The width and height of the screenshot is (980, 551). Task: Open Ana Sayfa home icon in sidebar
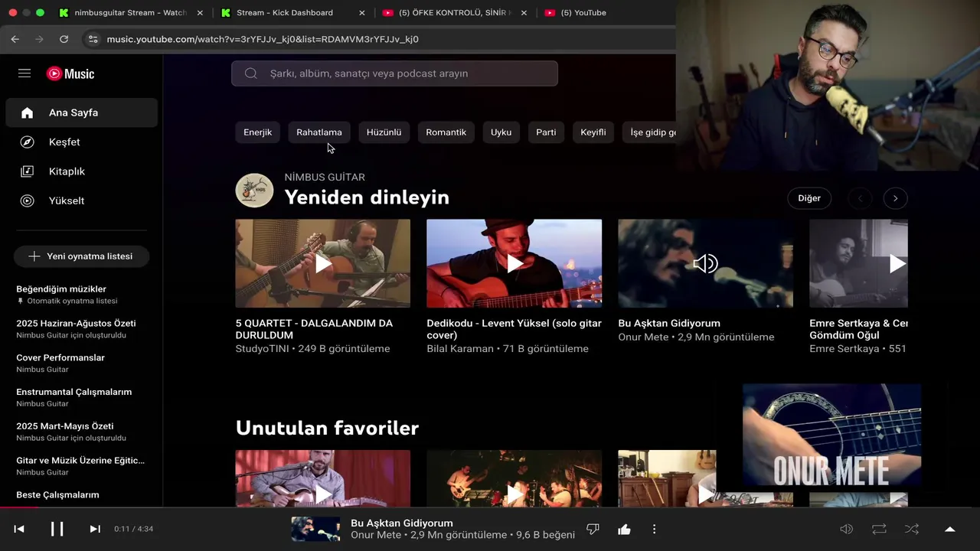(28, 112)
